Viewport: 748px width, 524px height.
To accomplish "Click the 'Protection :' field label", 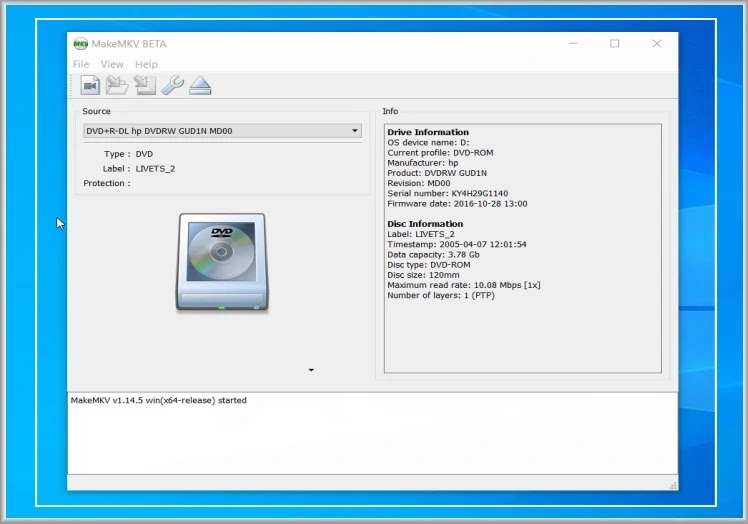I will point(107,183).
